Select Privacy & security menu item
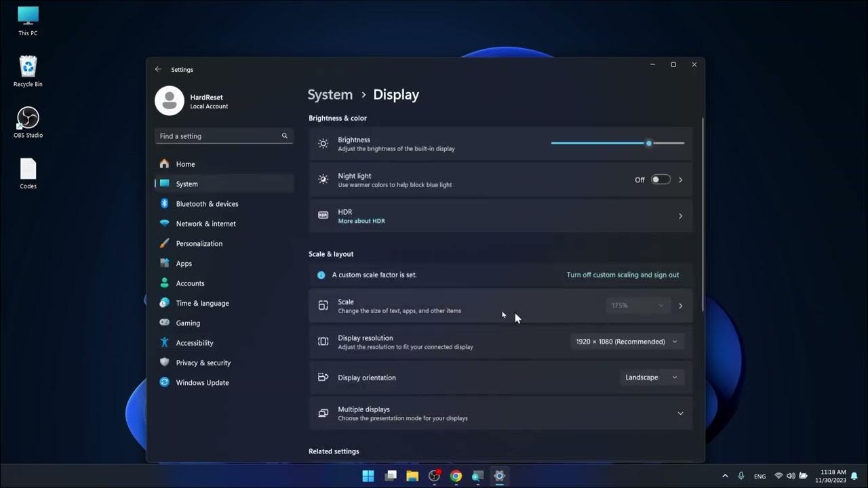 click(203, 363)
